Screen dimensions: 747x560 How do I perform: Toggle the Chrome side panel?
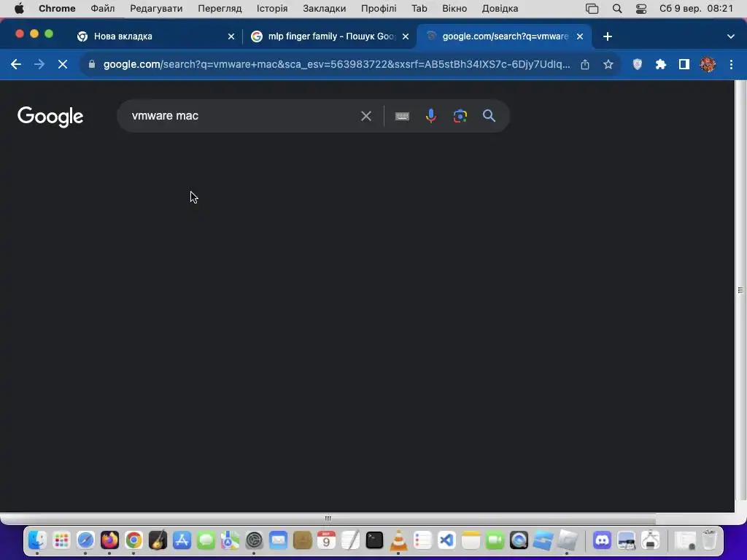click(x=684, y=64)
